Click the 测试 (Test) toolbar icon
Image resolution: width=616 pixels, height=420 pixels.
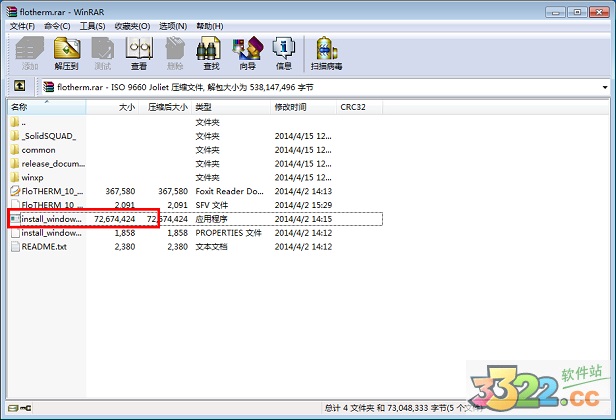tap(103, 53)
